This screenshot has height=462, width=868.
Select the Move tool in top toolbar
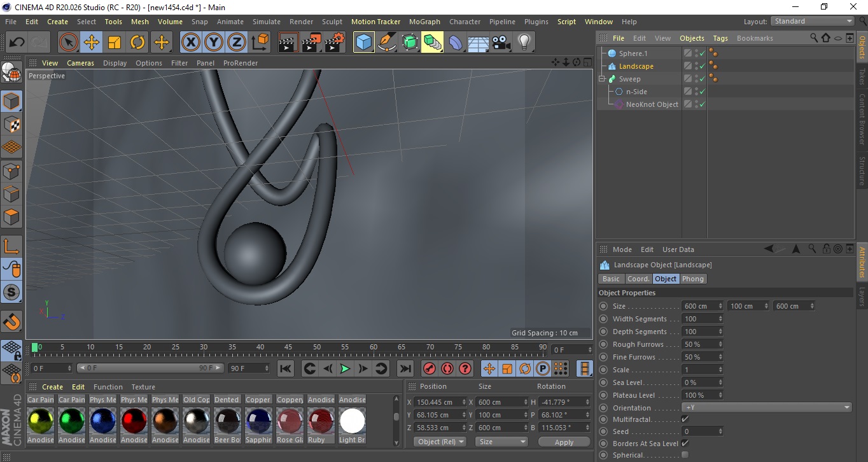click(x=92, y=43)
